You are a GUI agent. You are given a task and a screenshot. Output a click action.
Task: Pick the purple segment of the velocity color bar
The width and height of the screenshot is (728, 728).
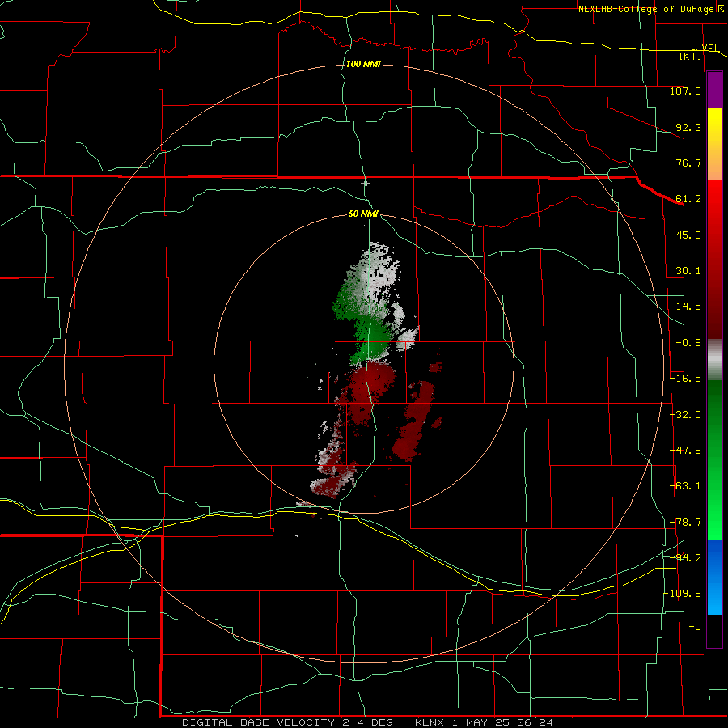point(714,90)
